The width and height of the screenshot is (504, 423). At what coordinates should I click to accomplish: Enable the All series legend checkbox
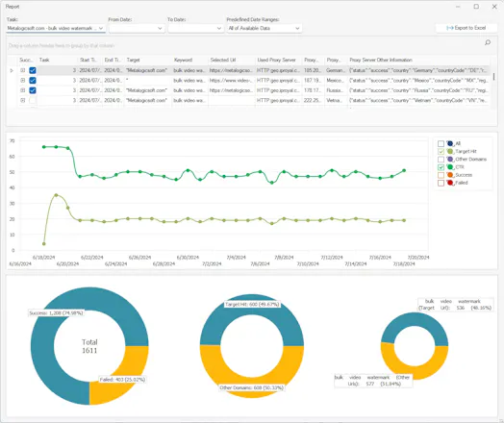tap(441, 143)
